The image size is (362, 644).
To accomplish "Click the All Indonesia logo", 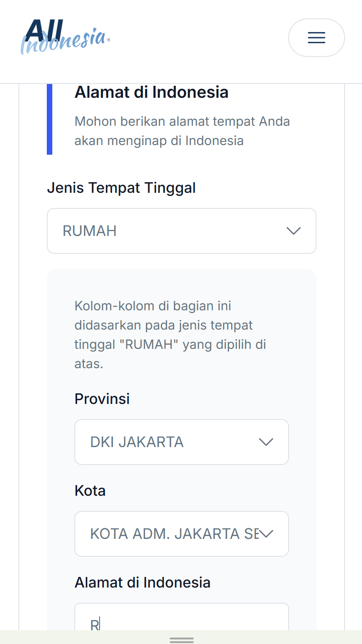I will pos(65,37).
